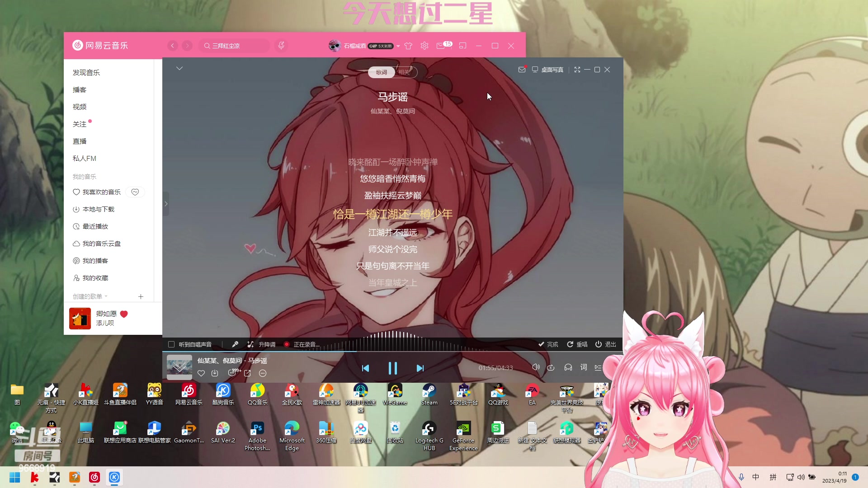Add a new playlist with plus icon
This screenshot has width=868, height=488.
pyautogui.click(x=141, y=296)
